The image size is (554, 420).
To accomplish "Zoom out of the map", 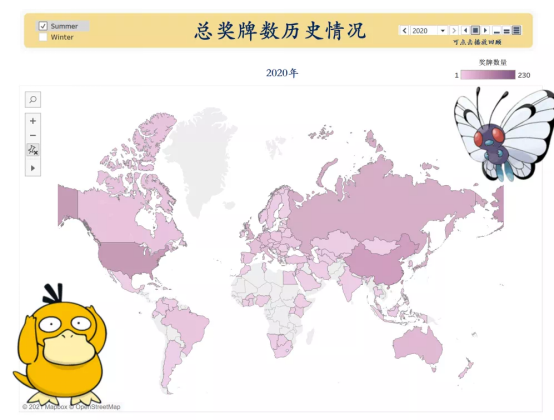I will (x=33, y=136).
